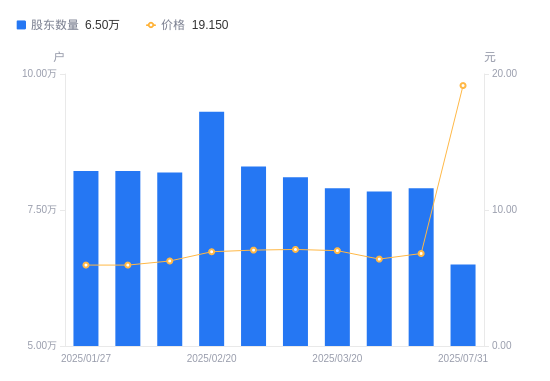Select the first bar at 2025/01/27
This screenshot has width=550, height=381.
pos(86,259)
